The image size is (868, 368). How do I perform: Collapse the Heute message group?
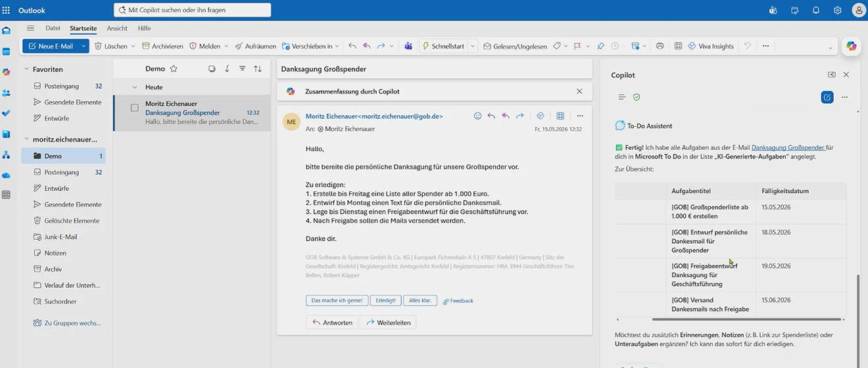tap(135, 87)
